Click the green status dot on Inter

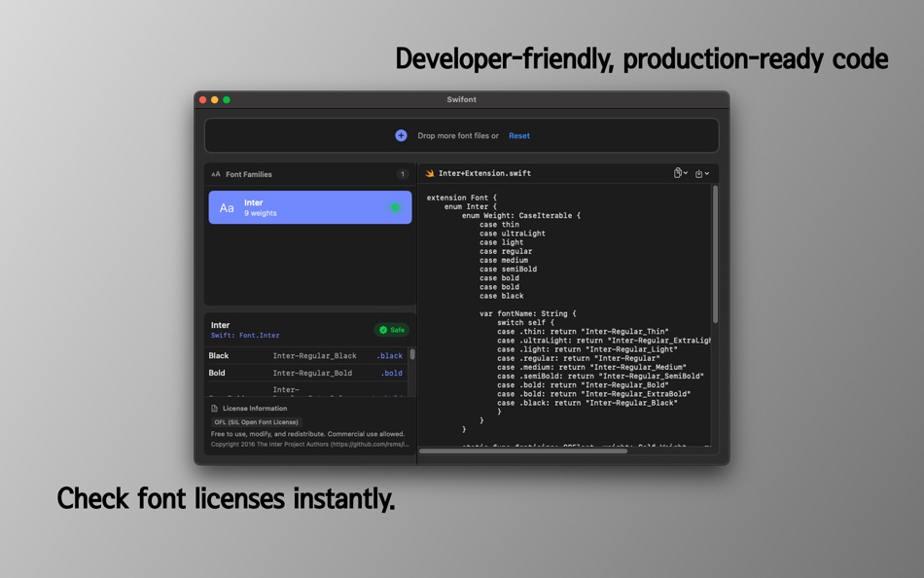point(395,207)
